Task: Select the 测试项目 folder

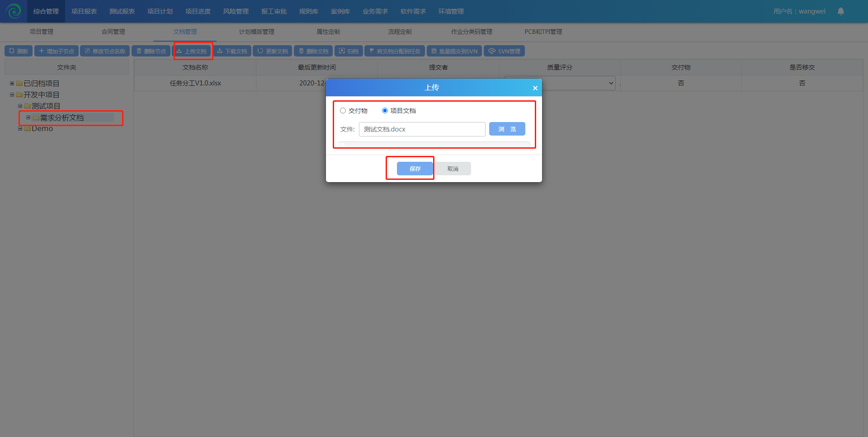Action: pyautogui.click(x=46, y=106)
